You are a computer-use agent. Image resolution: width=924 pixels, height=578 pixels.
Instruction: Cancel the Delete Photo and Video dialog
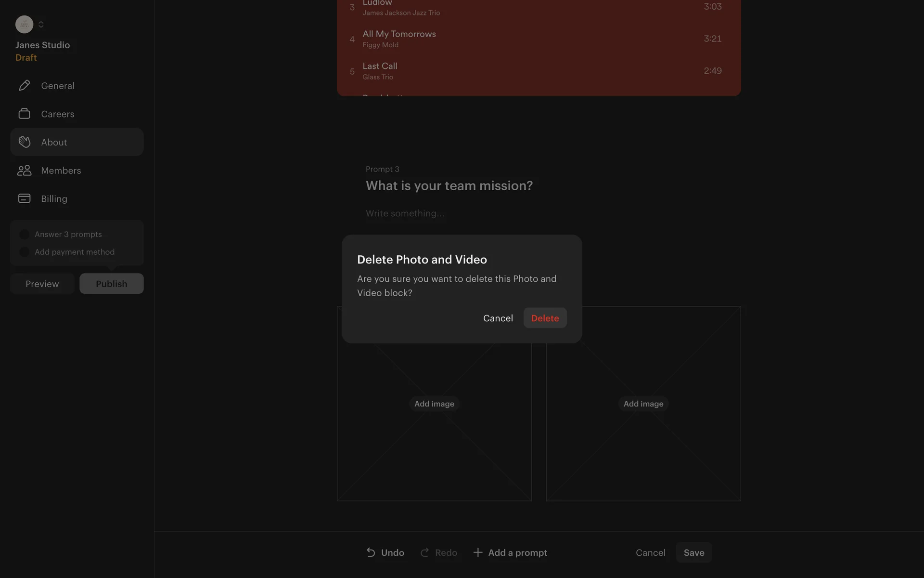point(498,318)
